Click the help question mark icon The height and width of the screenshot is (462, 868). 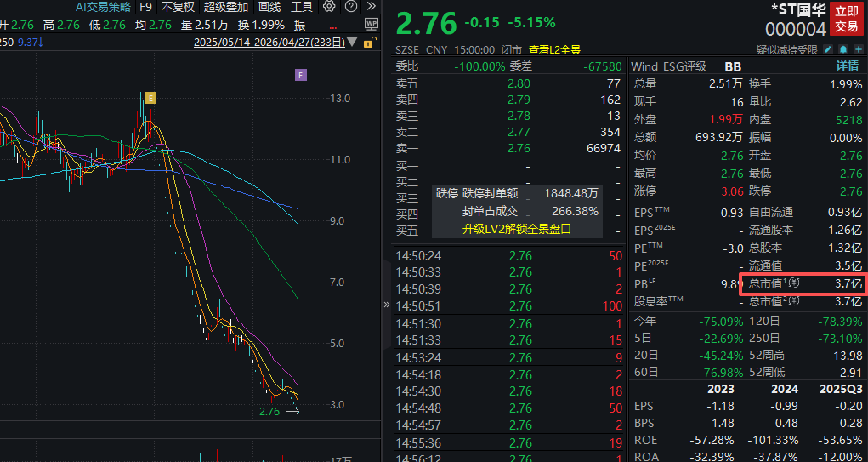point(350,7)
